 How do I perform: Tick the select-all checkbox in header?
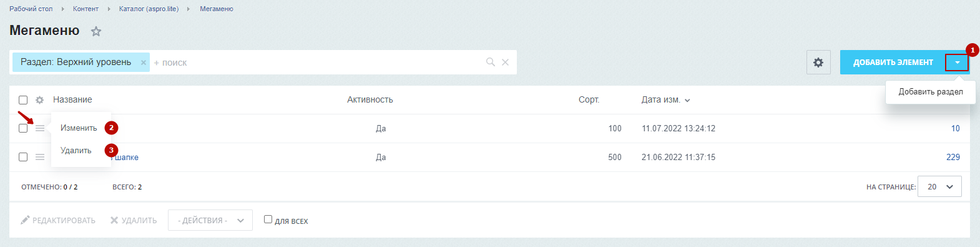[x=23, y=100]
